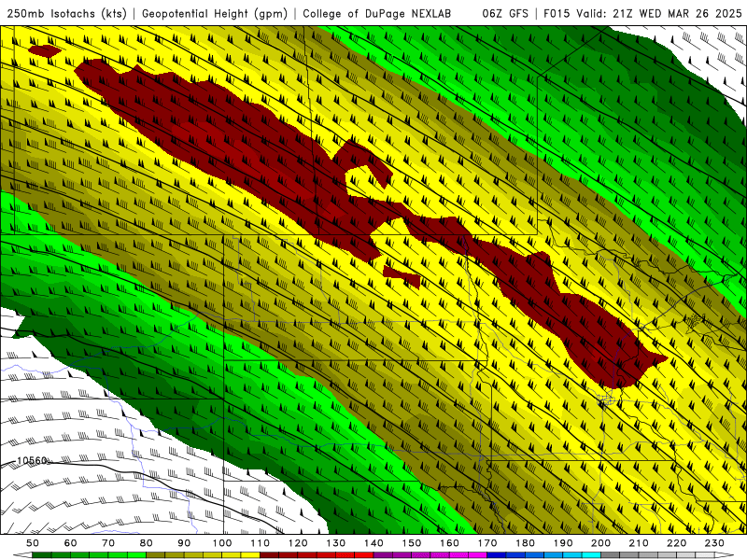
Task: Click the '140' legend value
Action: point(373,543)
